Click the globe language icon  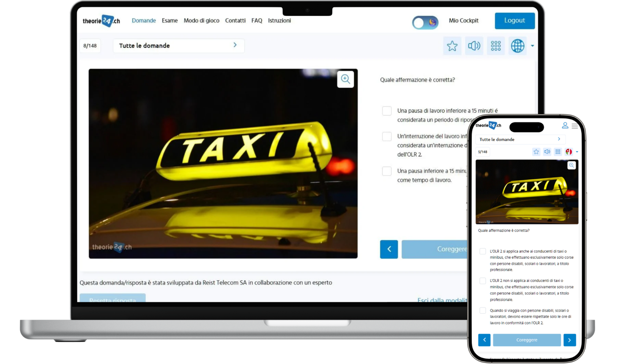pos(517,46)
